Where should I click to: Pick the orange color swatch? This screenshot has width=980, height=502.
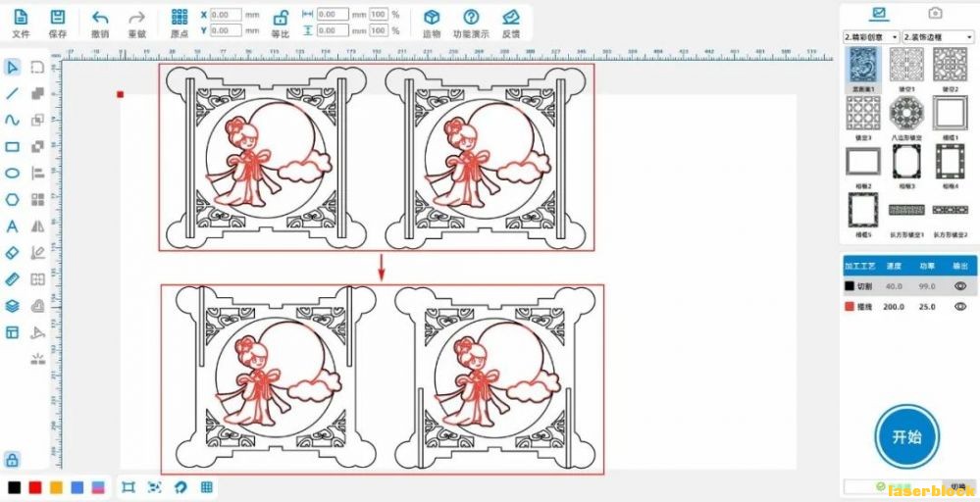coord(56,487)
